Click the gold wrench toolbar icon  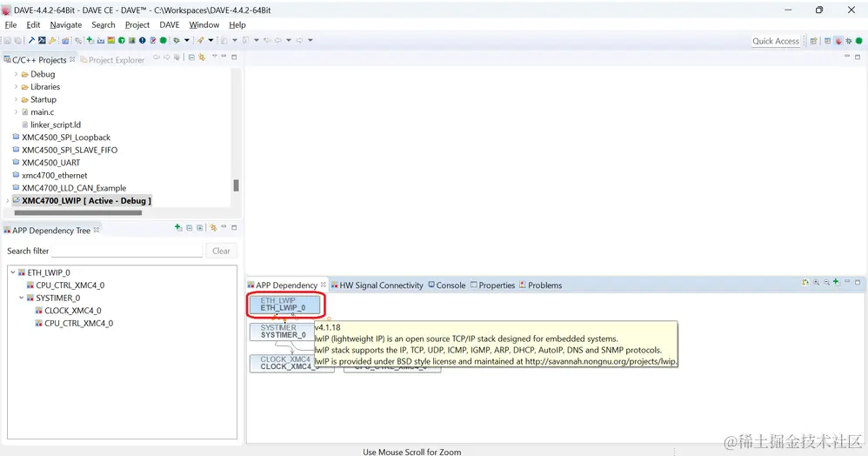(52, 40)
